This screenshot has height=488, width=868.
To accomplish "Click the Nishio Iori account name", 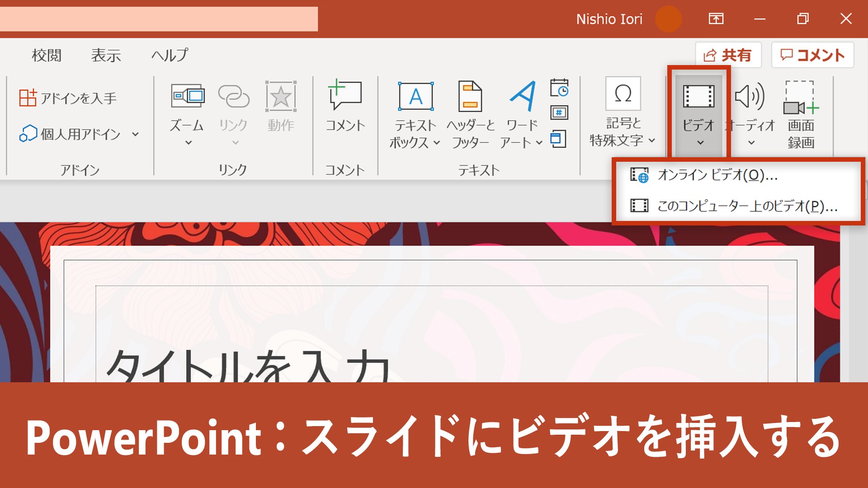I will (609, 19).
